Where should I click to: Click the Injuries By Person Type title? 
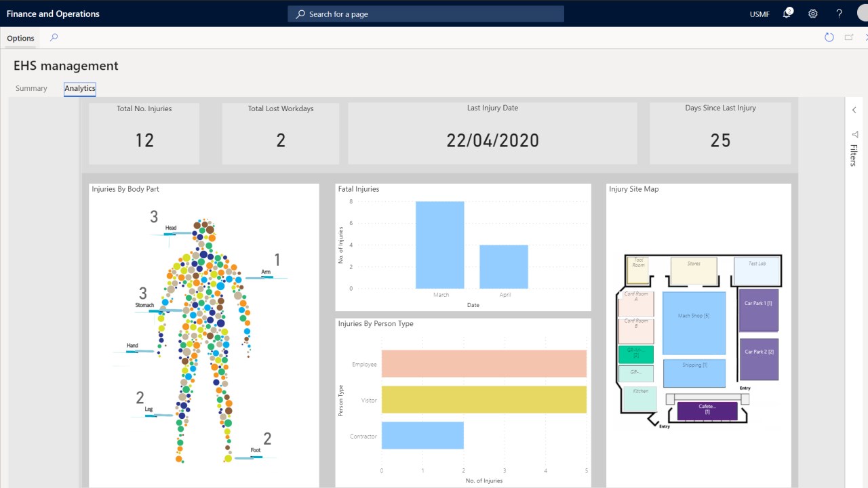click(376, 324)
